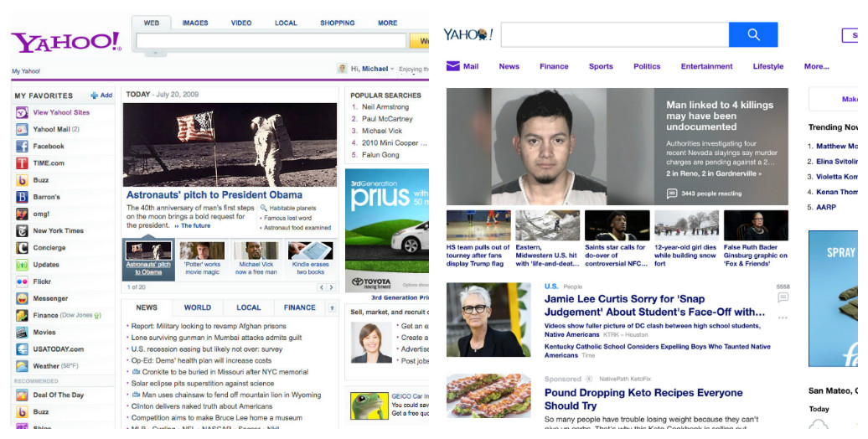The image size is (868, 439).
Task: Click the Concierge favorite icon
Action: point(22,248)
